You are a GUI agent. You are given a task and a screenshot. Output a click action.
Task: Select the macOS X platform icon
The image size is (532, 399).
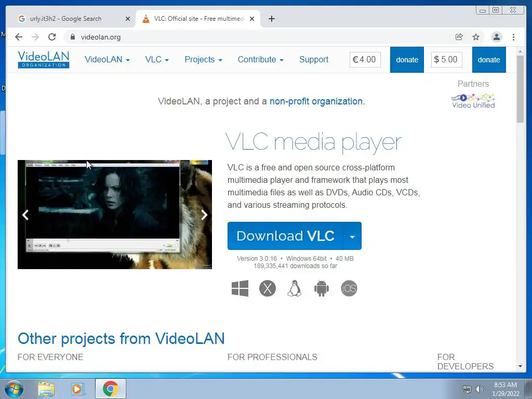268,288
